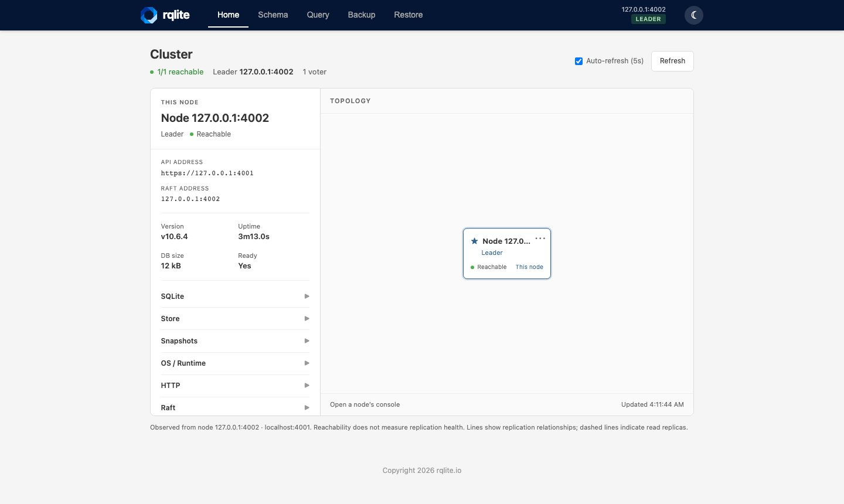Open the Backup tab

pos(362,15)
